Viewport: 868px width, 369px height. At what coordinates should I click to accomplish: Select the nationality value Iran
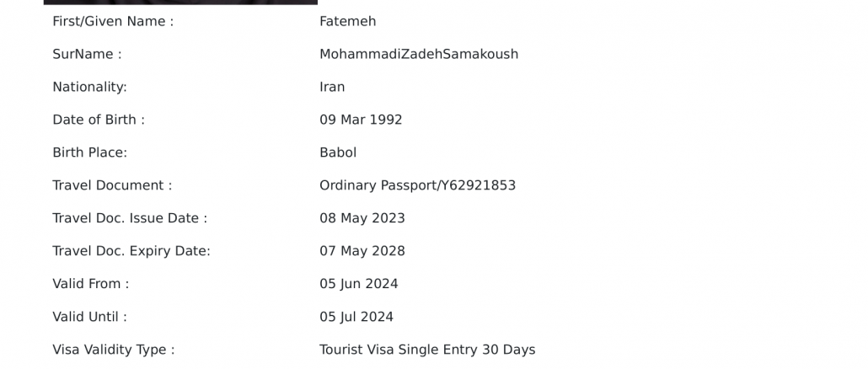click(x=332, y=87)
